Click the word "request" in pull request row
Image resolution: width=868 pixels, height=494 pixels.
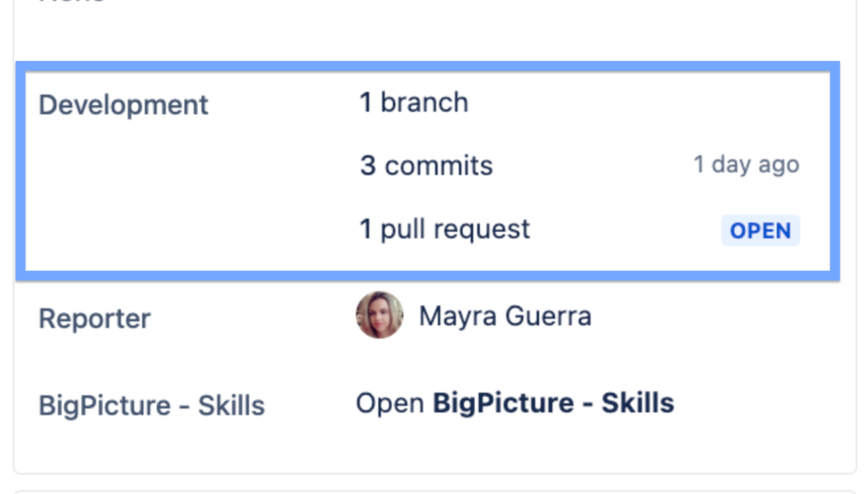pyautogui.click(x=487, y=229)
